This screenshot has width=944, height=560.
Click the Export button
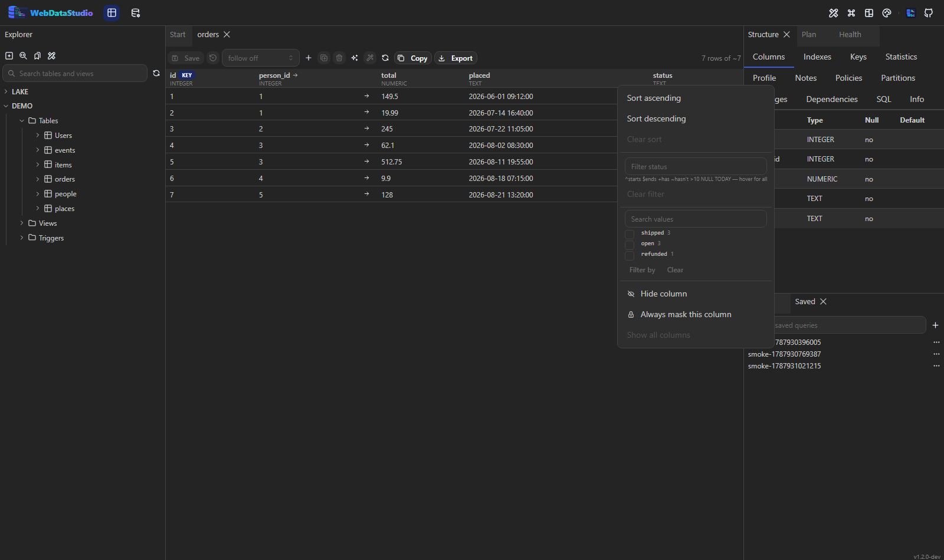[x=456, y=58]
